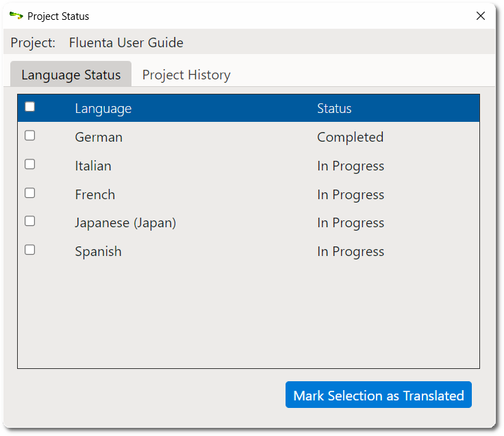Select the Italian row text

93,166
